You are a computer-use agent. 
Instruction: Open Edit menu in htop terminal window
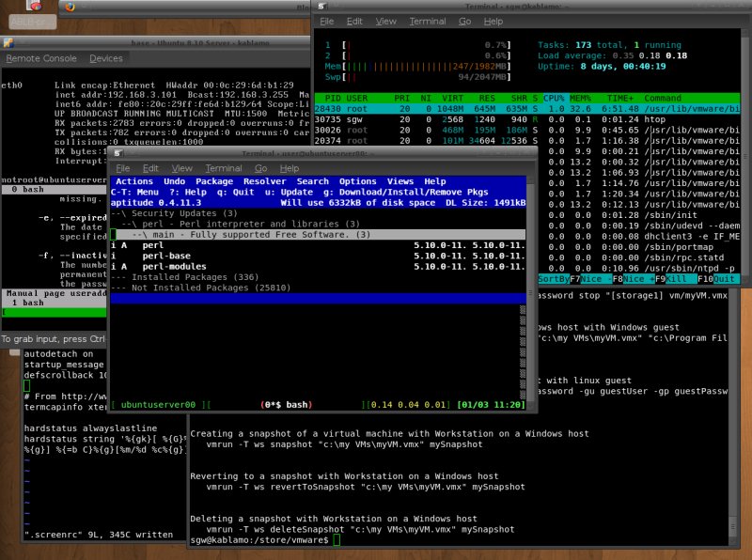354,21
